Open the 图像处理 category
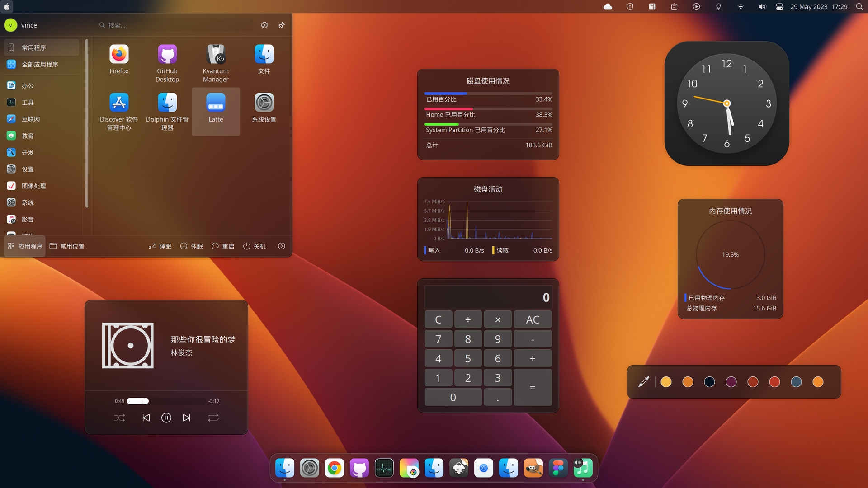The height and width of the screenshot is (488, 868). (x=41, y=186)
